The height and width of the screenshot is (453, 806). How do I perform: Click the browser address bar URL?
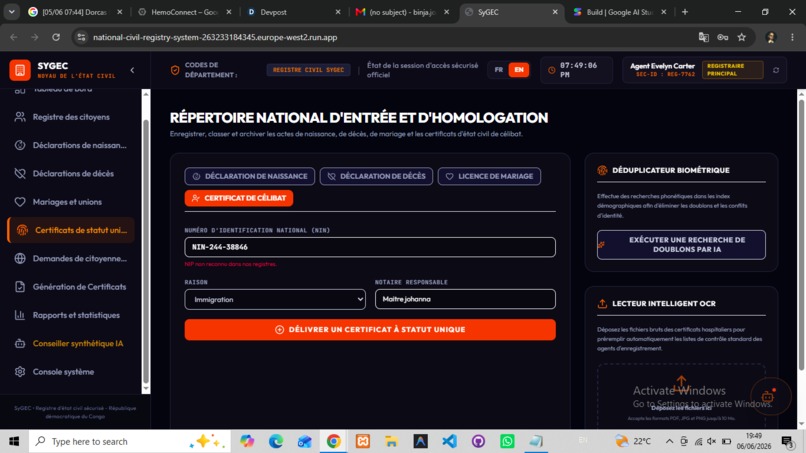tap(215, 37)
